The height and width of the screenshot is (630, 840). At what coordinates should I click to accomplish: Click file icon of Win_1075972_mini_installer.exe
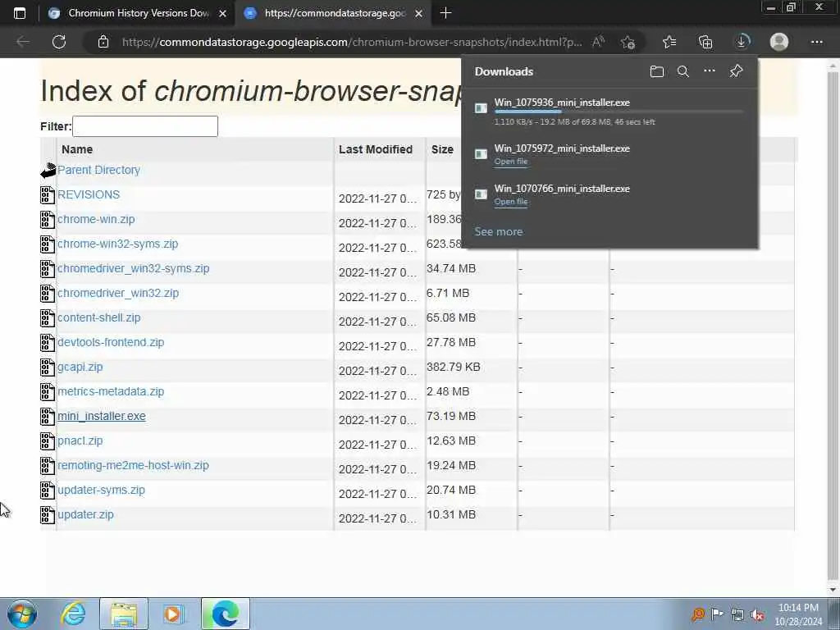tap(481, 154)
